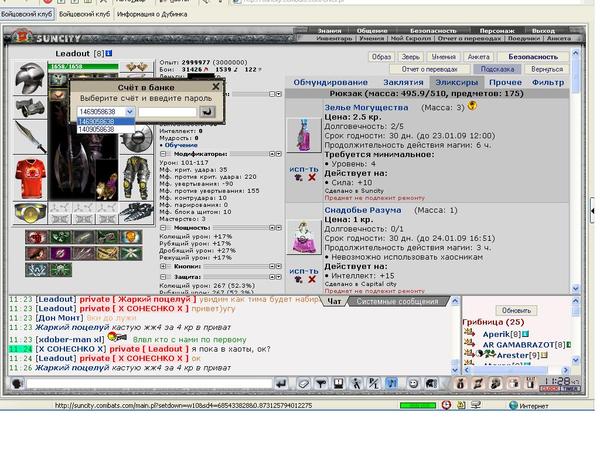Click the red shirt armor slot
This screenshot has width=600, height=450.
(x=30, y=178)
